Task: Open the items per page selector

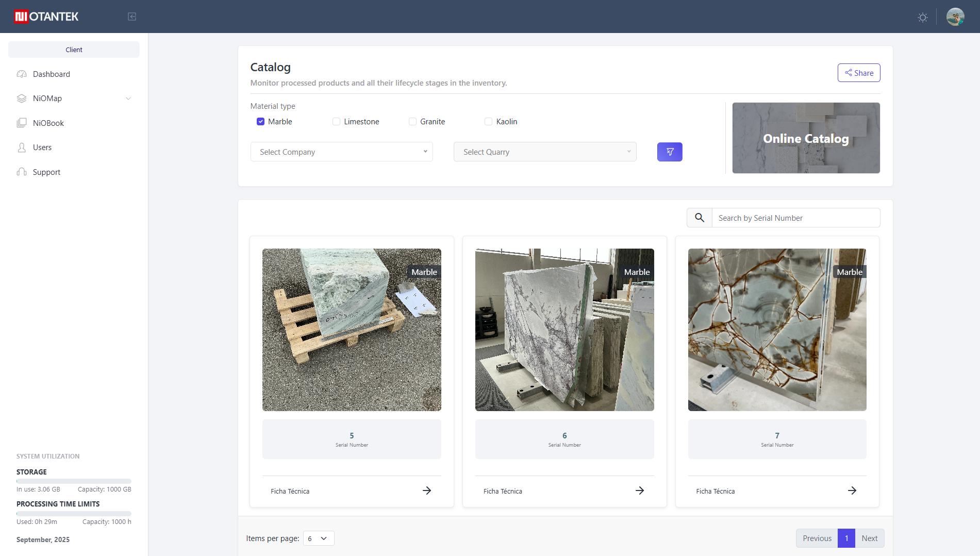Action: coord(318,538)
